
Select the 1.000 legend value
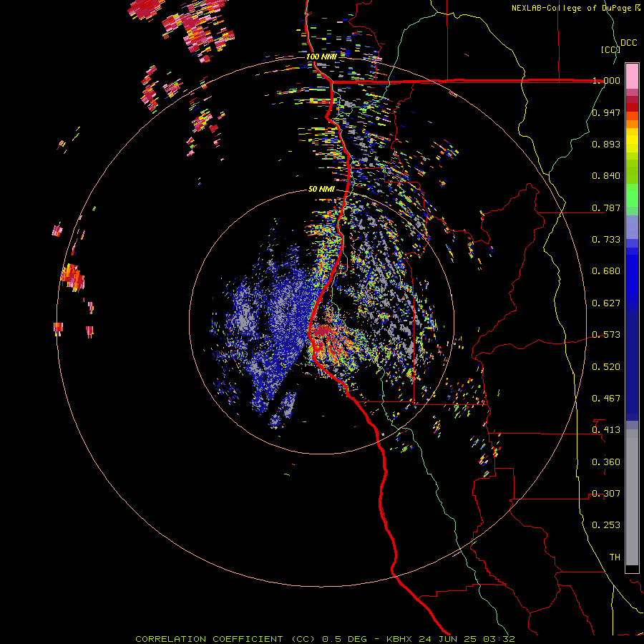(606, 80)
